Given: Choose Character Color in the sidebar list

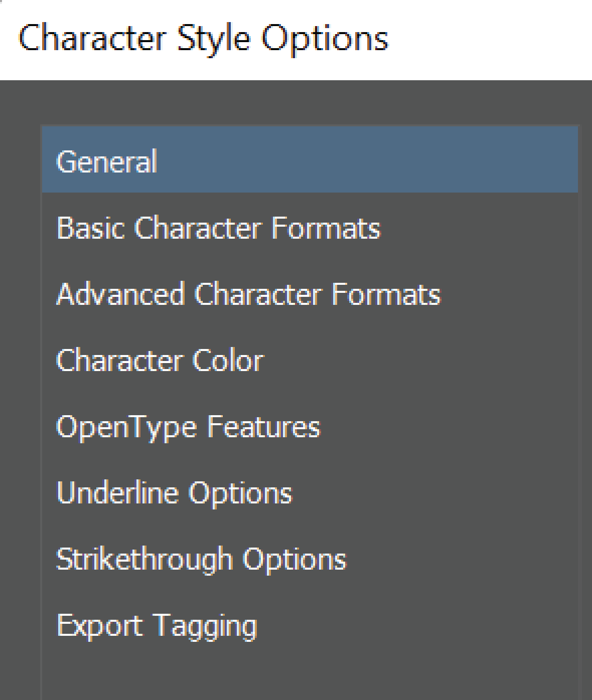Looking at the screenshot, I should click(160, 360).
